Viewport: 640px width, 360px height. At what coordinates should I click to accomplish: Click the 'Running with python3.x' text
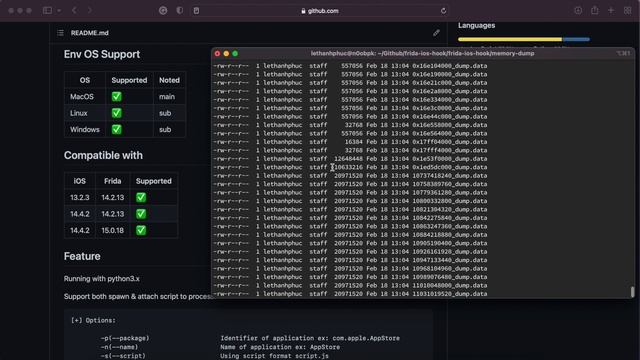pyautogui.click(x=102, y=279)
